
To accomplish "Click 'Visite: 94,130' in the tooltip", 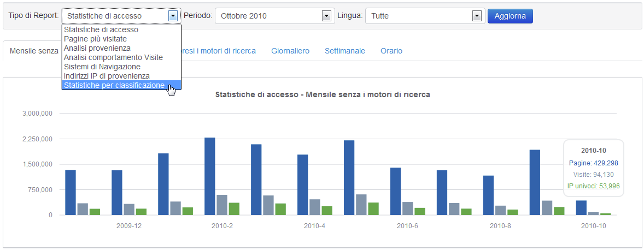I will tap(594, 175).
